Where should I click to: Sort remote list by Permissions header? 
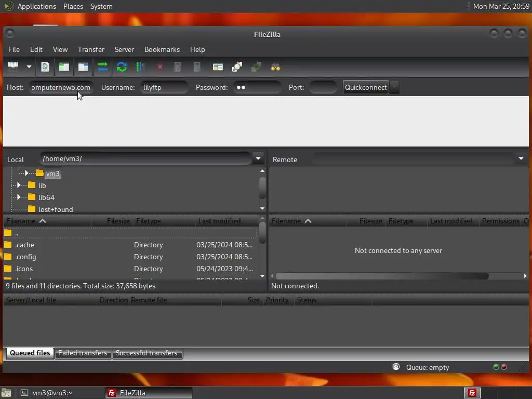(x=500, y=221)
